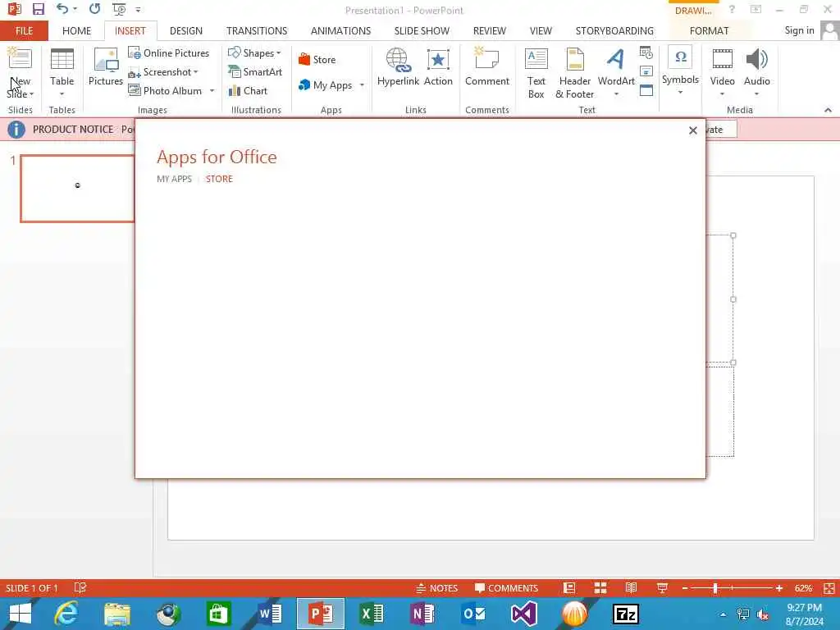840x630 pixels.
Task: Toggle the Notes pane
Action: 436,587
